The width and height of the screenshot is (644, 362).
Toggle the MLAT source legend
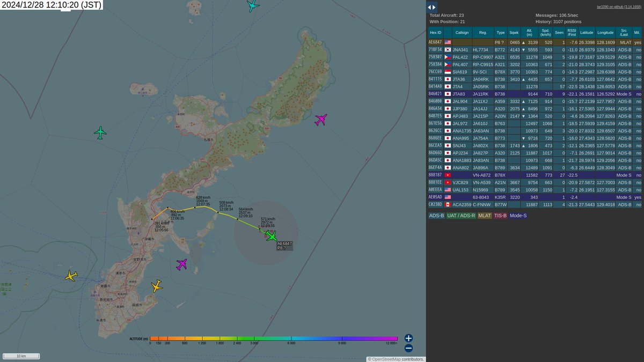[485, 216]
